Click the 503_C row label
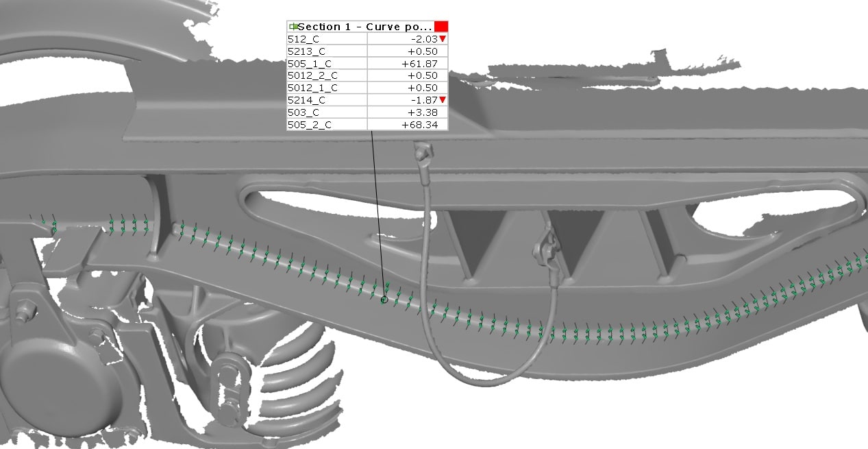This screenshot has height=449, width=868. click(x=303, y=112)
